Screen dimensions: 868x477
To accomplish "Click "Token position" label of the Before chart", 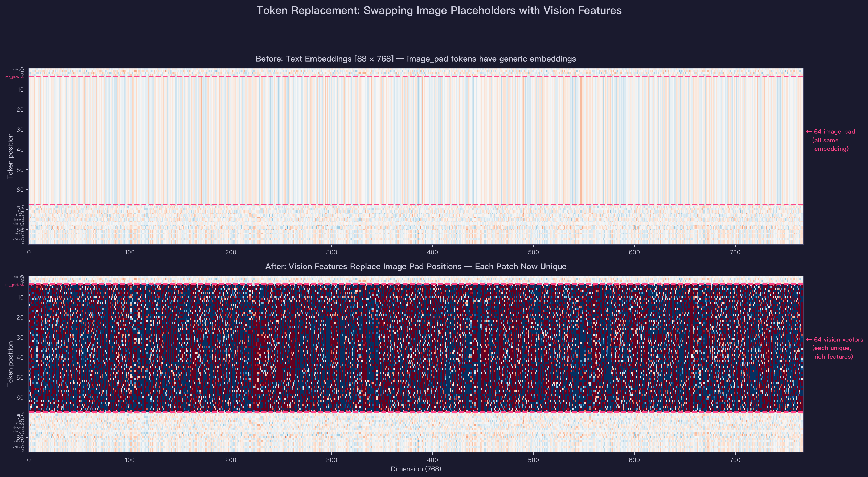I will point(10,156).
